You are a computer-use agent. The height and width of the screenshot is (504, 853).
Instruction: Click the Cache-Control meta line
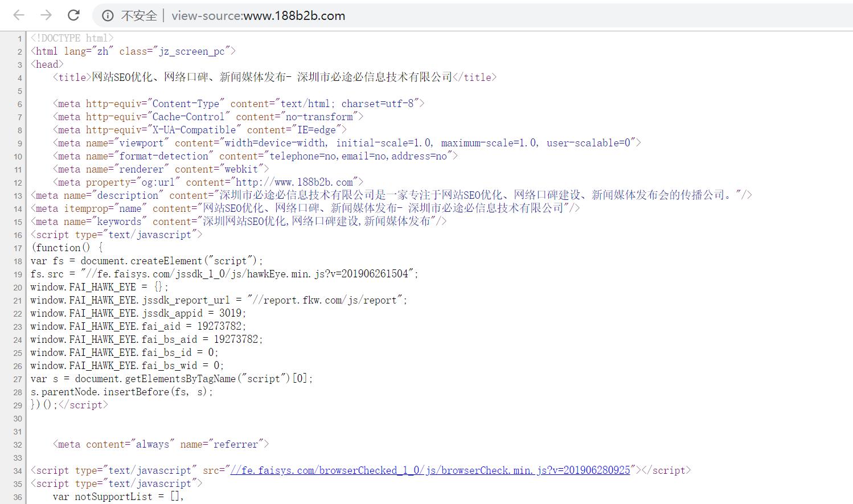208,117
